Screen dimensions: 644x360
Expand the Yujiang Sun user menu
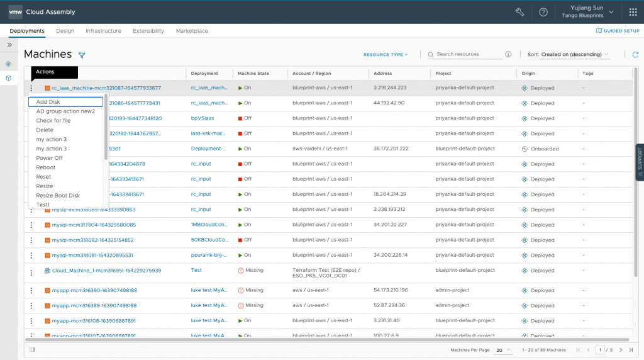click(x=588, y=11)
